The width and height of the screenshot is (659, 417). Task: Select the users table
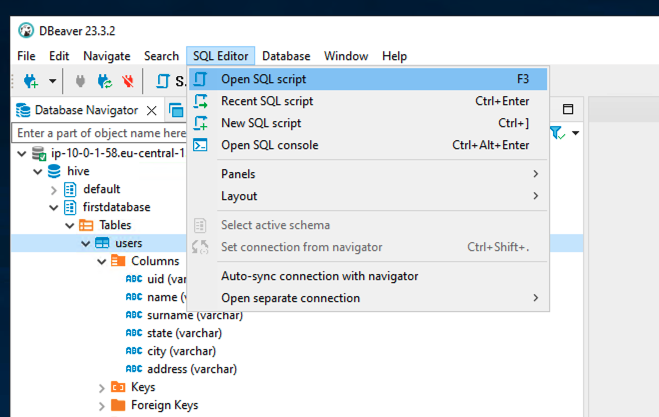pos(129,243)
